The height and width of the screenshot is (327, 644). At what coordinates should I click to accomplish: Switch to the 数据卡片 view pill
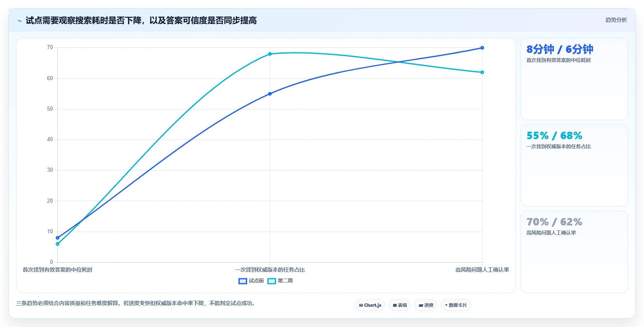456,305
